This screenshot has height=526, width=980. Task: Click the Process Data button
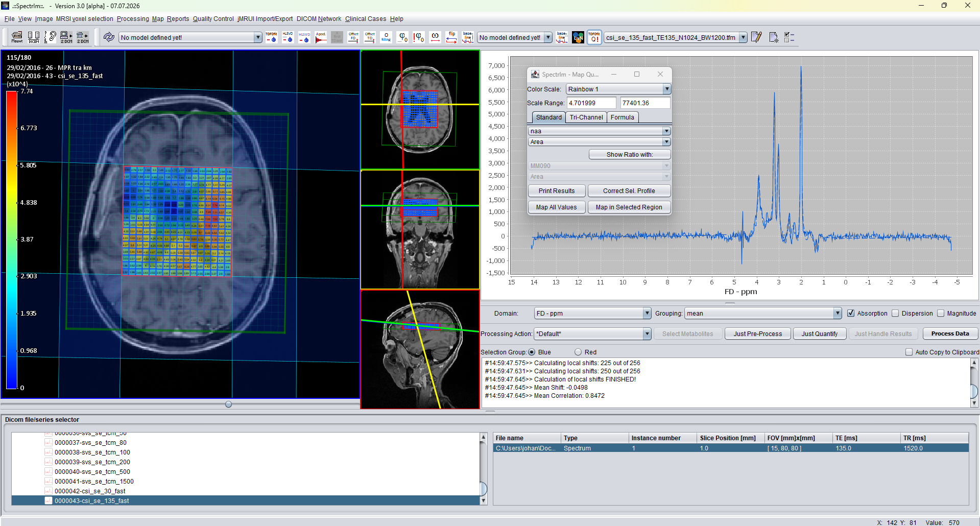coord(950,333)
